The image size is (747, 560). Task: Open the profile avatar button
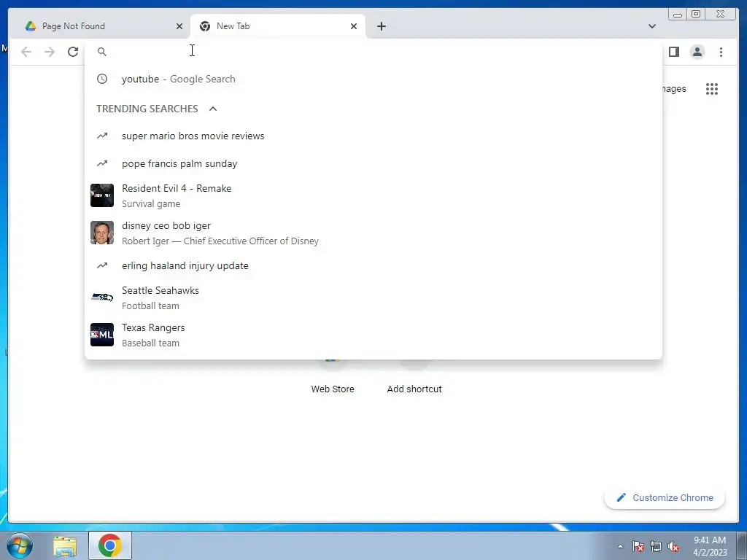click(x=697, y=52)
